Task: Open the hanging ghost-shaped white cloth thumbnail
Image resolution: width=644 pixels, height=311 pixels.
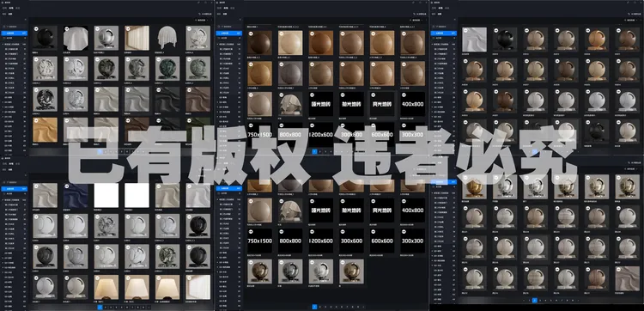Action: [167, 38]
